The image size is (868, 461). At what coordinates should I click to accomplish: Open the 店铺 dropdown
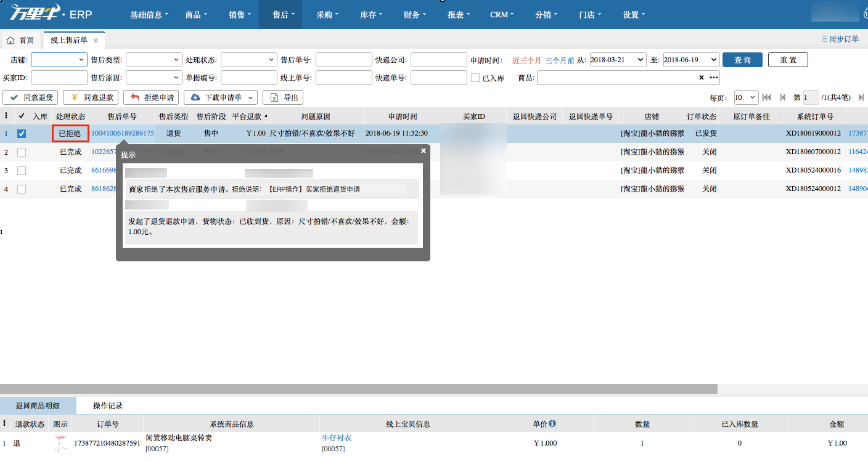[59, 60]
